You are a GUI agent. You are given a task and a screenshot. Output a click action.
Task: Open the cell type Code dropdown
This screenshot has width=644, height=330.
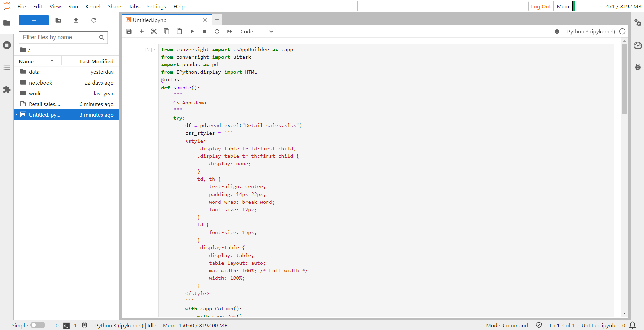(x=257, y=31)
